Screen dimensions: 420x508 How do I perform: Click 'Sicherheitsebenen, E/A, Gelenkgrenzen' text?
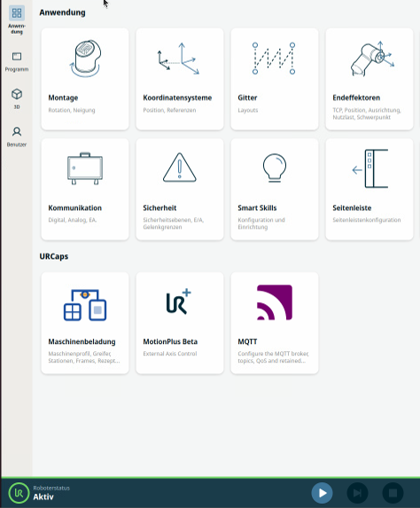coord(174,223)
